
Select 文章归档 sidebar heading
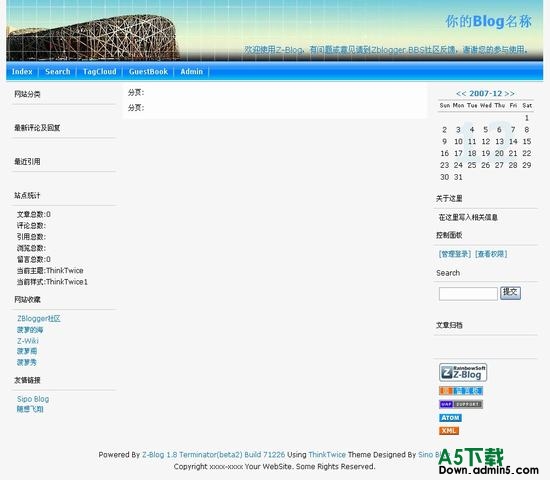coord(449,325)
